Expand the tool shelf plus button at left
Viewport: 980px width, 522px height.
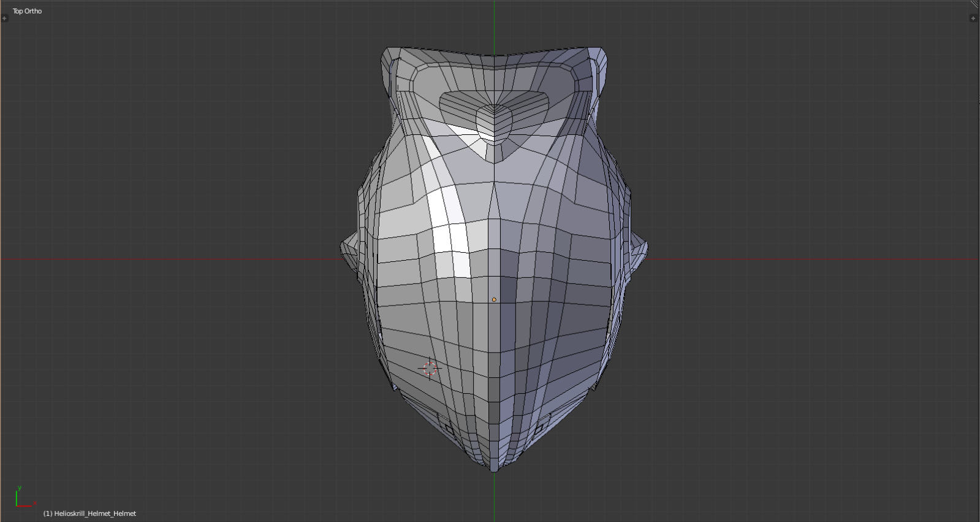coord(4,18)
